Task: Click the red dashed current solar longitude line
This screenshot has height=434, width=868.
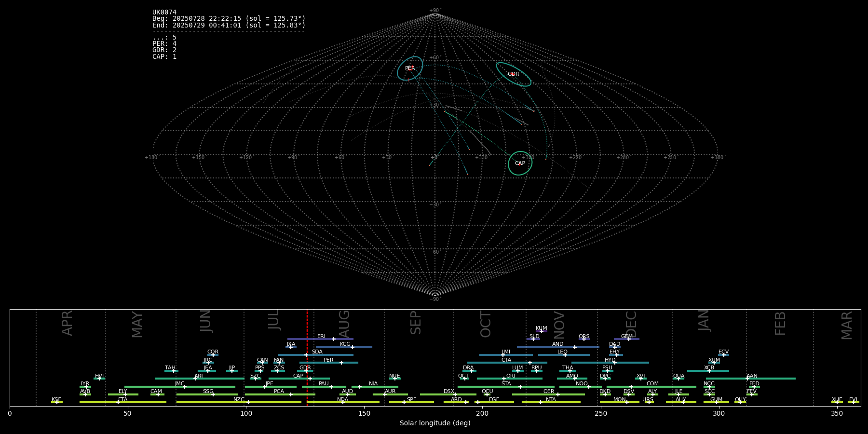Action: [x=307, y=357]
